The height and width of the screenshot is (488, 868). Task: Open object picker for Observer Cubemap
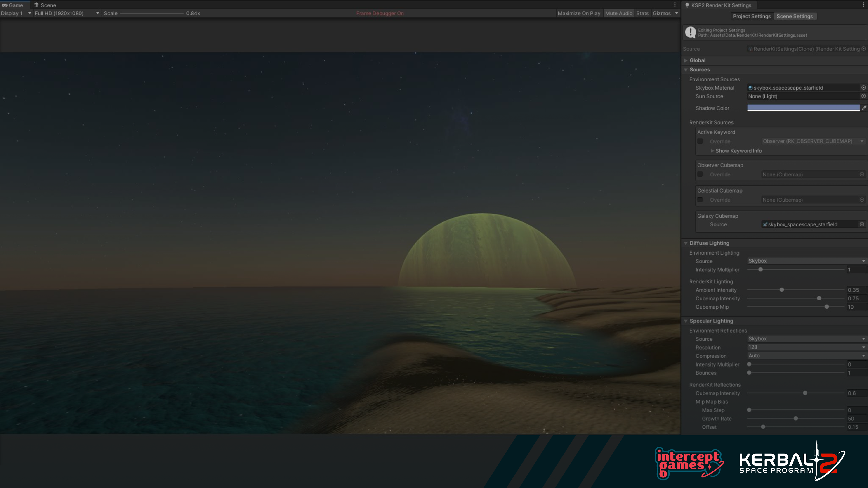point(862,174)
